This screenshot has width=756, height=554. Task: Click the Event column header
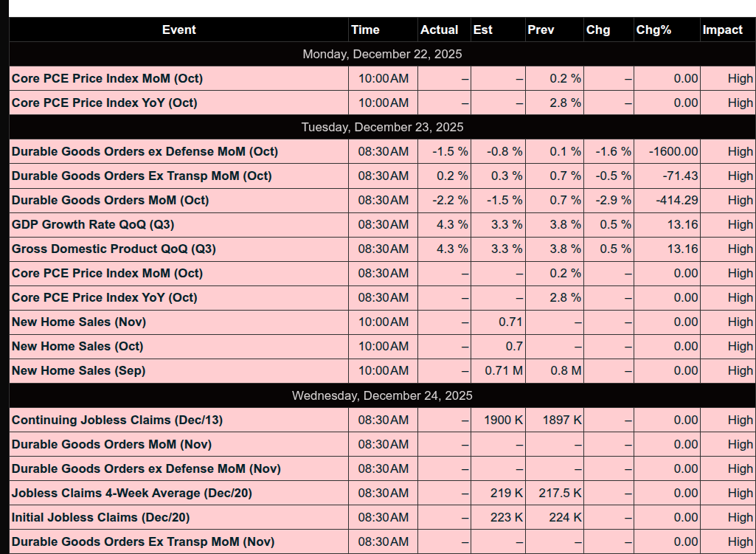[178, 30]
